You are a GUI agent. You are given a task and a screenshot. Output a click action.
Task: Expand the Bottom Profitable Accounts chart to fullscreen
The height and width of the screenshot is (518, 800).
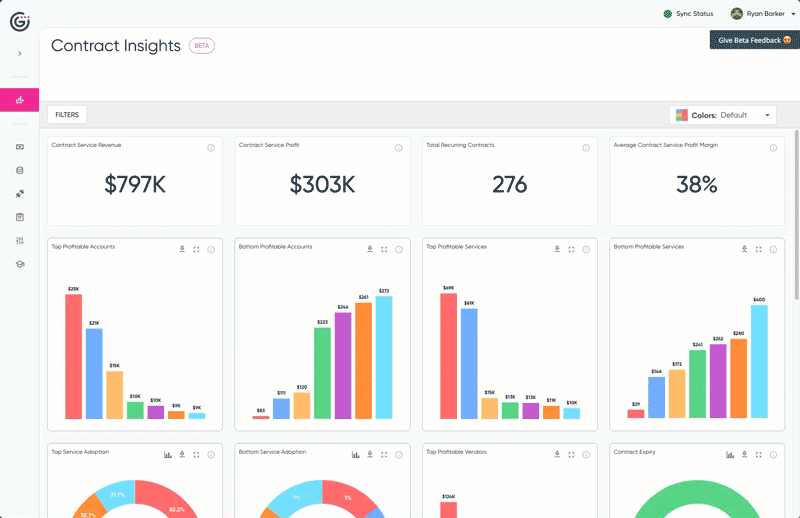tap(384, 250)
